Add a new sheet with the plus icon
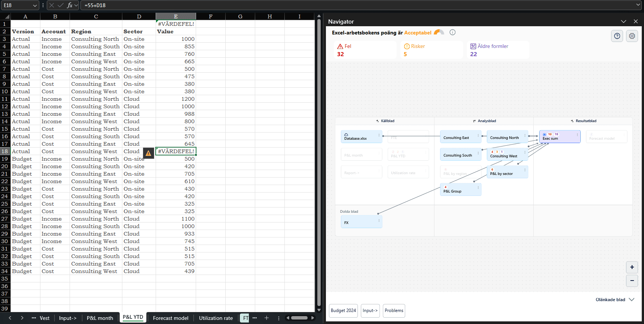Image resolution: width=644 pixels, height=324 pixels. (x=266, y=318)
